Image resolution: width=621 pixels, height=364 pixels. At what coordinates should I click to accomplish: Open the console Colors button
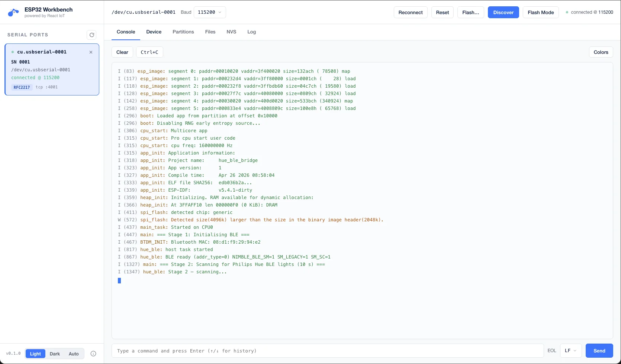point(601,52)
